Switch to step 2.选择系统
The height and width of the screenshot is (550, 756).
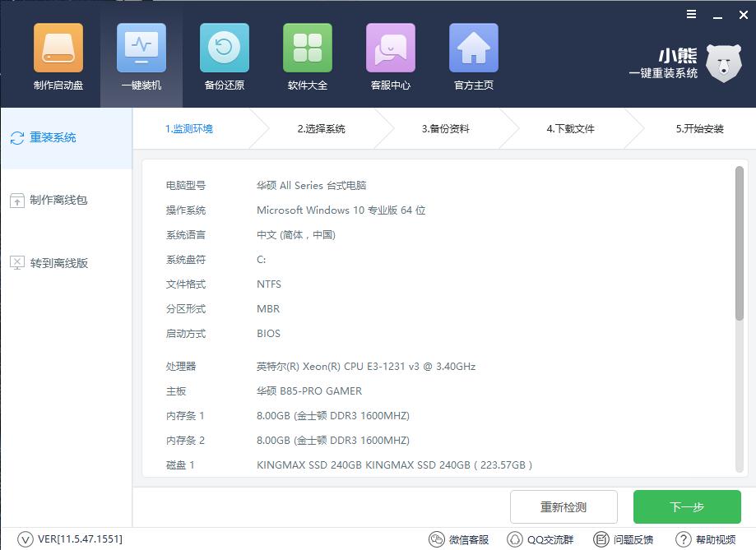pyautogui.click(x=321, y=129)
